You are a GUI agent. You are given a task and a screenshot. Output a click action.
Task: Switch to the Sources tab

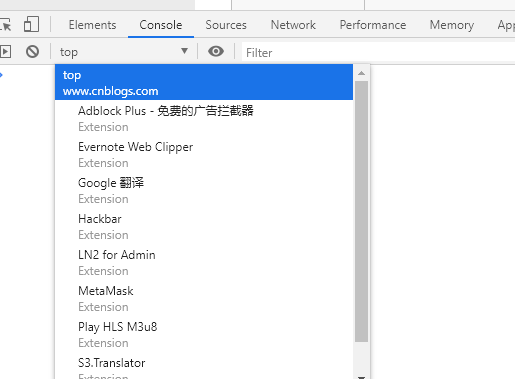point(226,25)
